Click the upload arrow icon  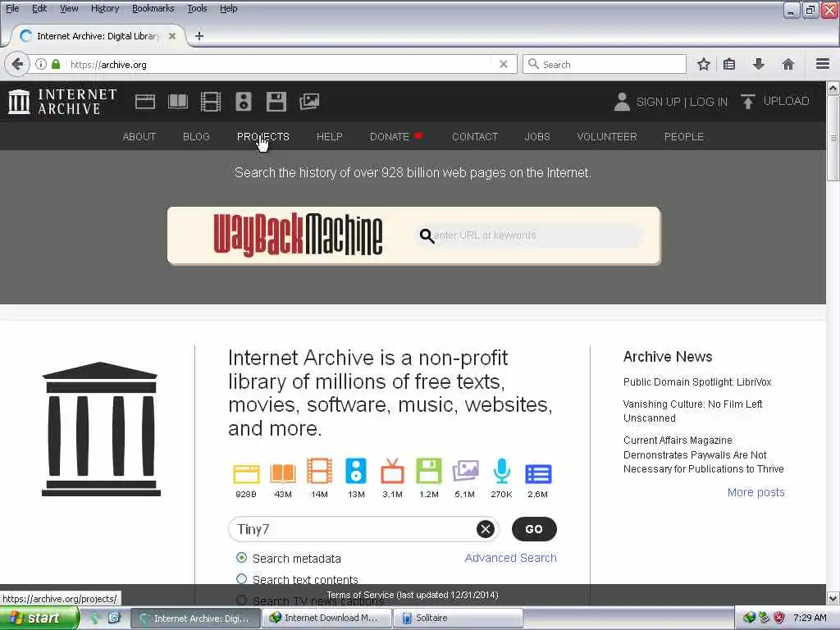[747, 102]
